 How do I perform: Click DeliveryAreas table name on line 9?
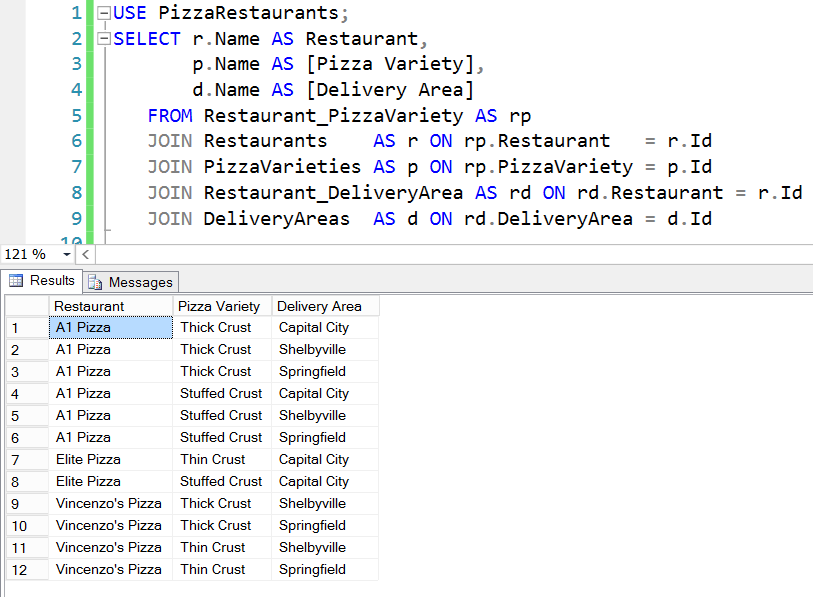(277, 218)
